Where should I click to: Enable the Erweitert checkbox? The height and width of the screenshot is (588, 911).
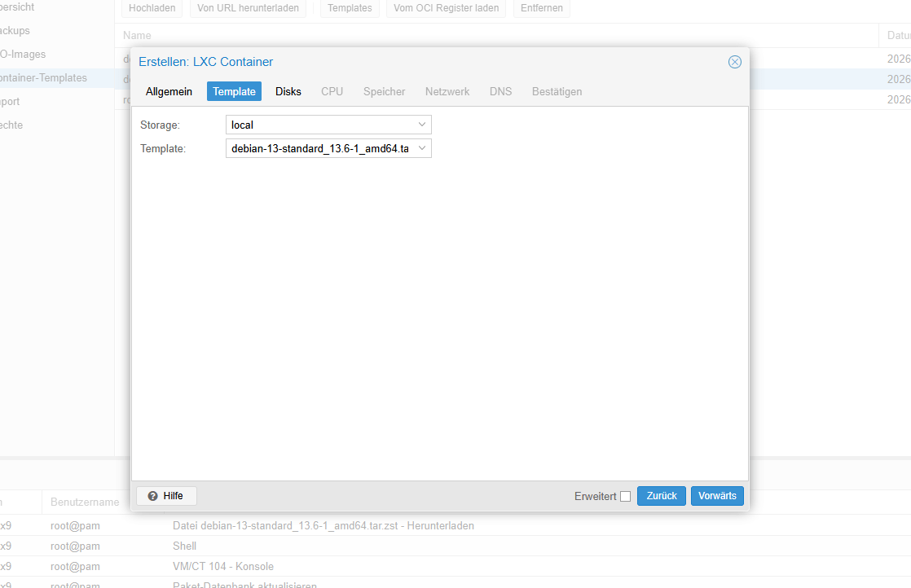(625, 496)
